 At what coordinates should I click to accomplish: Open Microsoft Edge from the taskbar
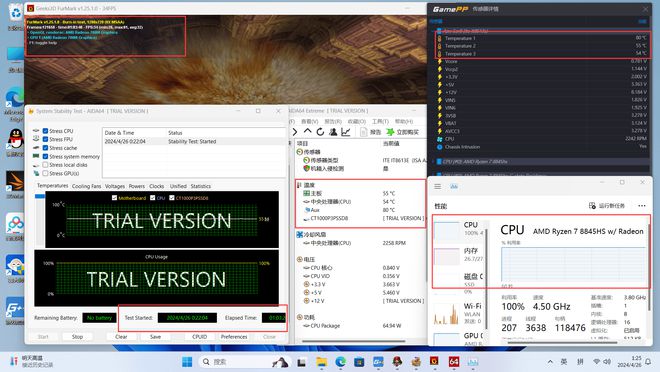(341, 361)
